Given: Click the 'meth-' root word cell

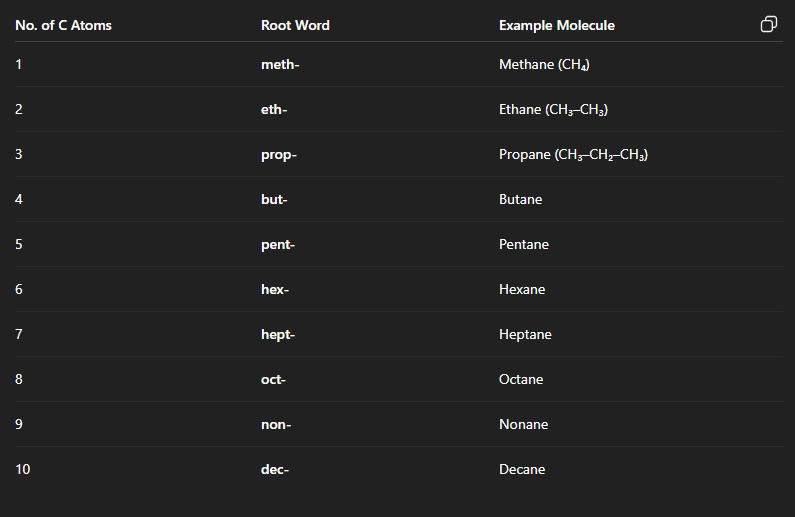Looking at the screenshot, I should [280, 64].
